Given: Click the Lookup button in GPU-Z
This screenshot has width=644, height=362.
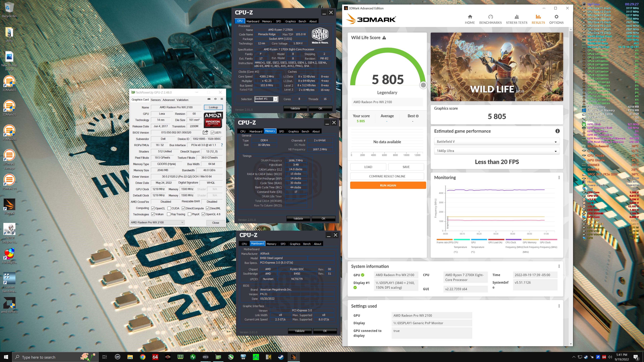Looking at the screenshot, I should click(213, 107).
